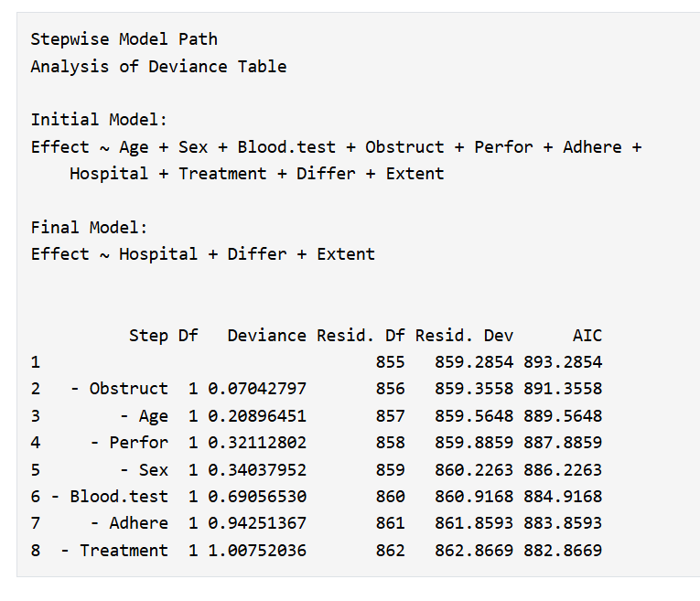This screenshot has height=601, width=700.
Task: Click the '- Blood.test' step entry
Action: (110, 497)
